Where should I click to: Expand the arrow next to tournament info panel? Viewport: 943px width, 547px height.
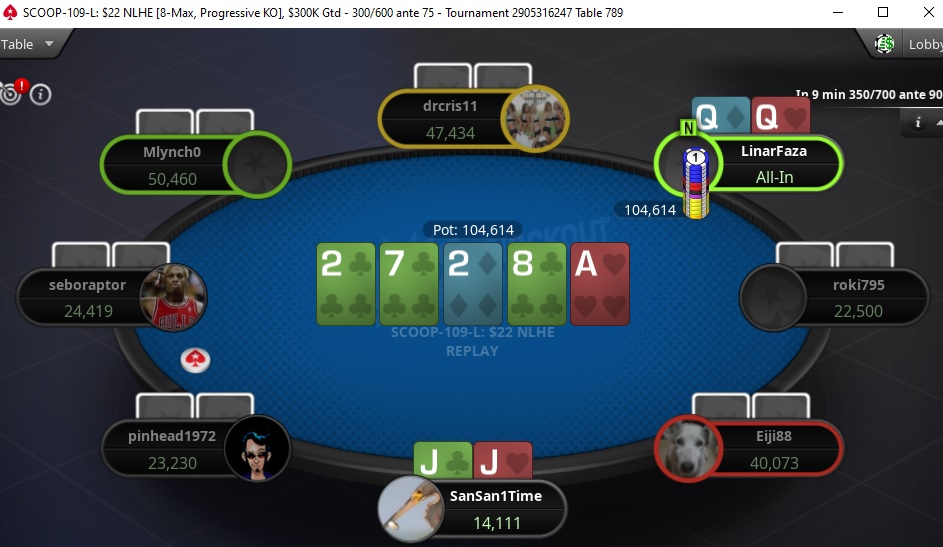939,123
